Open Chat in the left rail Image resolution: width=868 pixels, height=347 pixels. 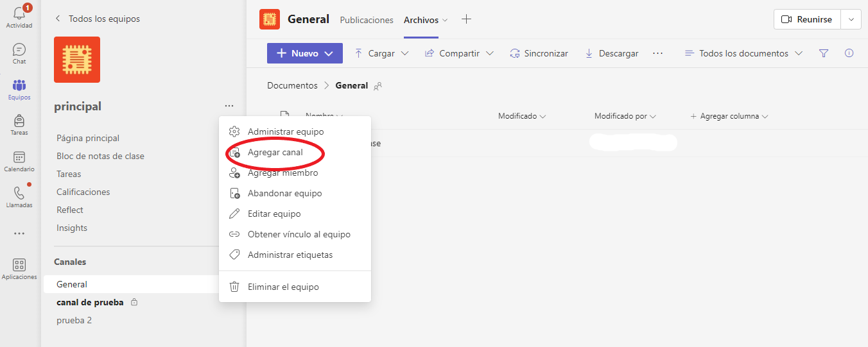(19, 53)
